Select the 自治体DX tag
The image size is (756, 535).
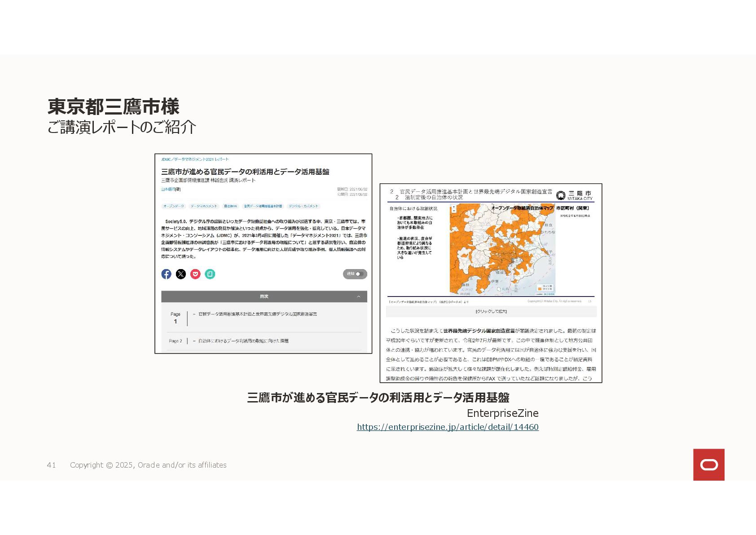(x=231, y=206)
